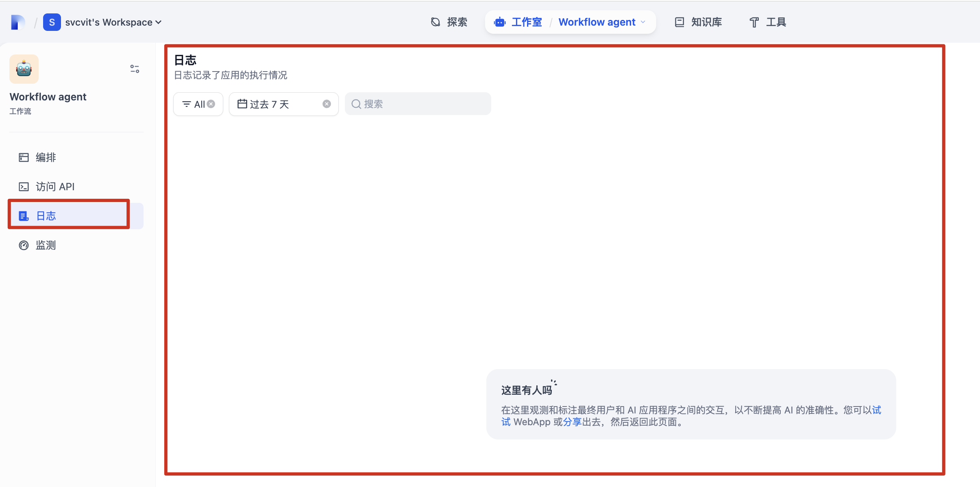
Task: Click the Dify logo icon
Action: click(x=17, y=22)
